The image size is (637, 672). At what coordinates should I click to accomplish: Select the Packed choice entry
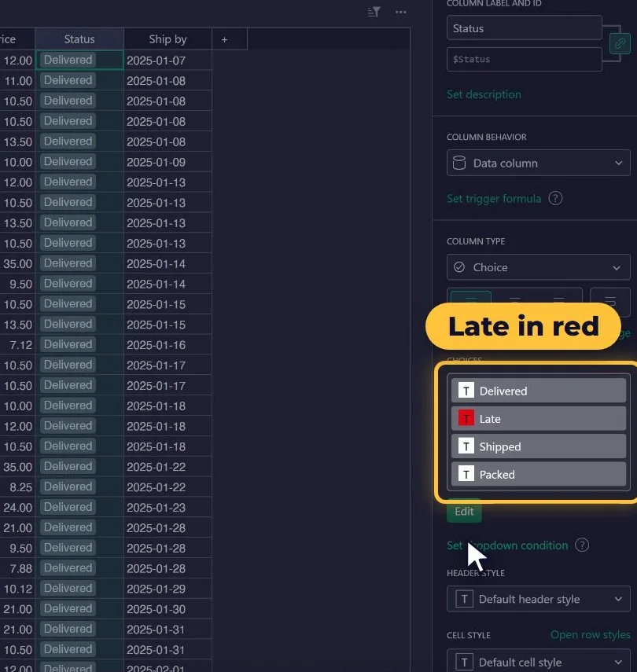(539, 474)
